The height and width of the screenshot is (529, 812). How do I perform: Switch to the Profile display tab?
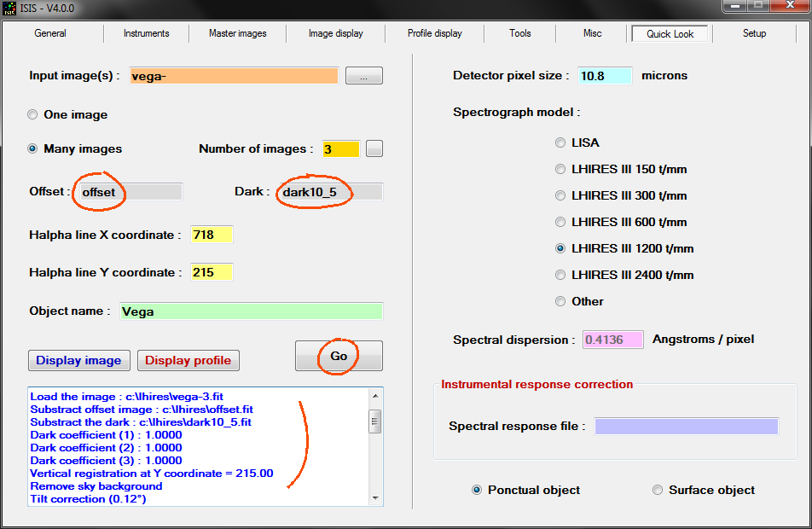(434, 33)
